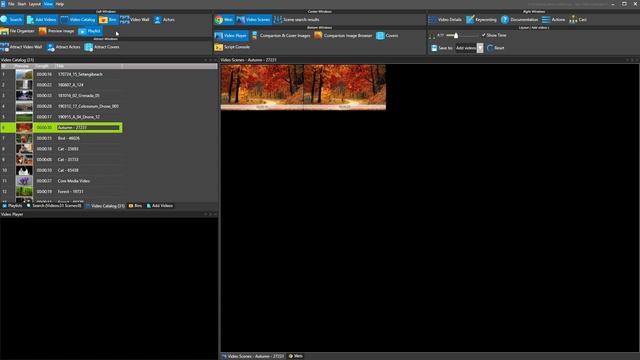The height and width of the screenshot is (360, 640).
Task: Open Companion Image Browser window
Action: [x=344, y=36]
